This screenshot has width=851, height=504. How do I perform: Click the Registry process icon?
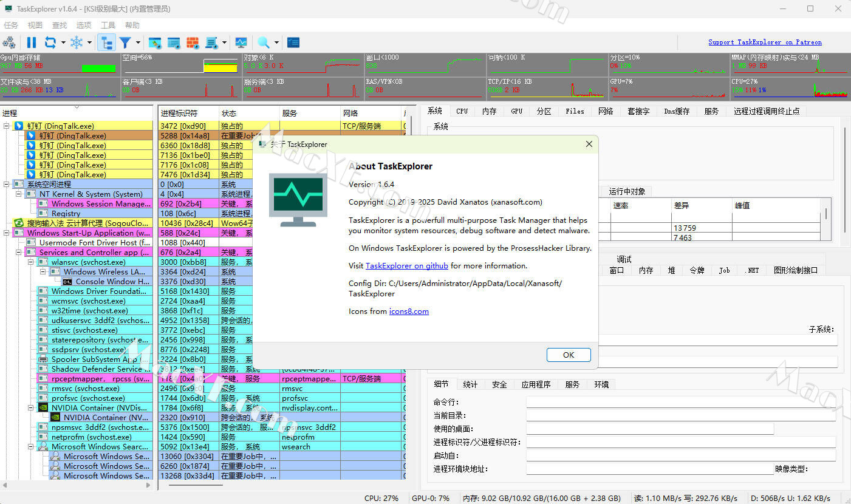(x=43, y=214)
